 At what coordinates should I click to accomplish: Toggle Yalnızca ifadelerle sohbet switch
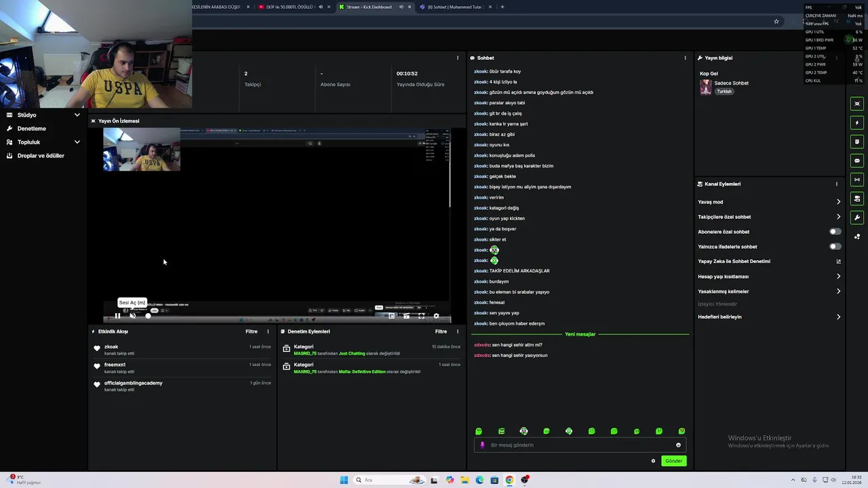tap(835, 247)
